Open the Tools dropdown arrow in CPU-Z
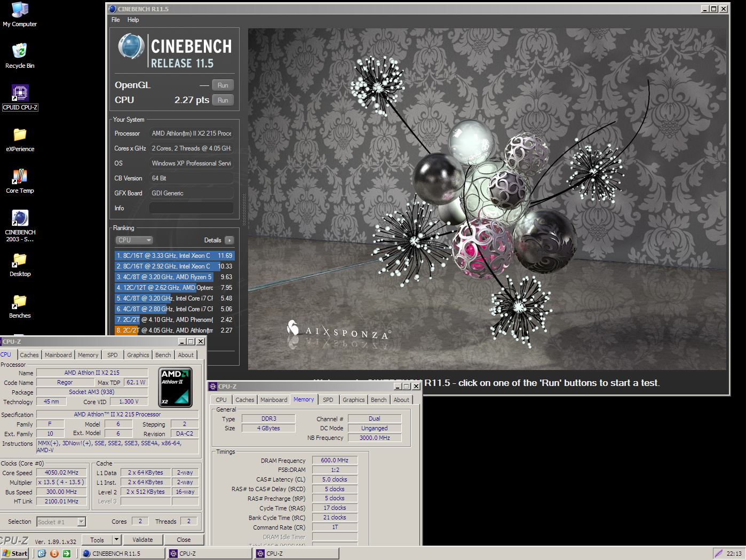The image size is (746, 560). [116, 540]
